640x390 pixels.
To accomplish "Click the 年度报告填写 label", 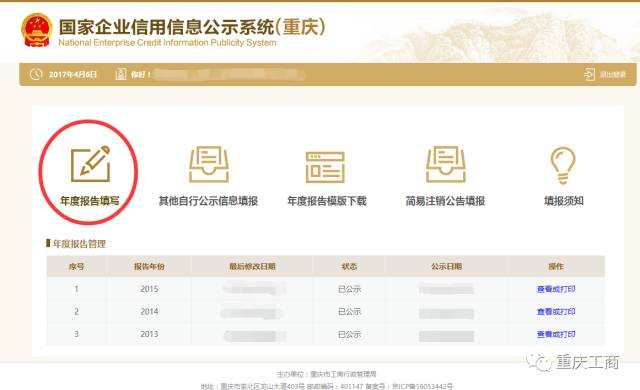I will point(90,201).
